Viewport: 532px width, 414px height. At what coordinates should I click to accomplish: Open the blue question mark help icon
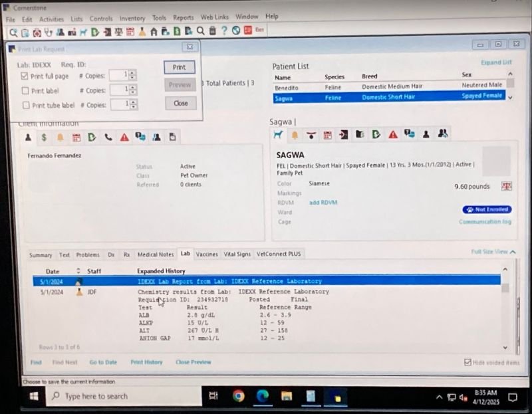[x=224, y=31]
